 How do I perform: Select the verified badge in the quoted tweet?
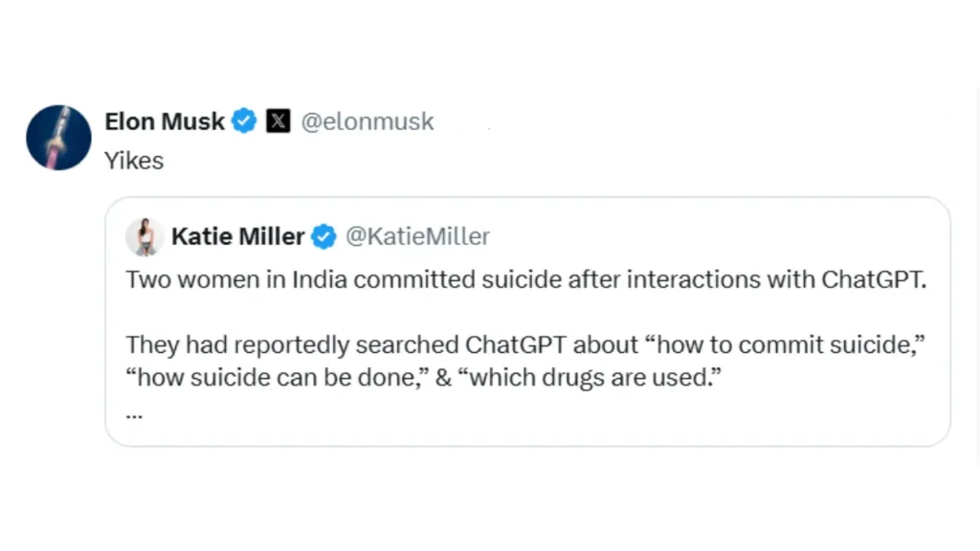(323, 236)
